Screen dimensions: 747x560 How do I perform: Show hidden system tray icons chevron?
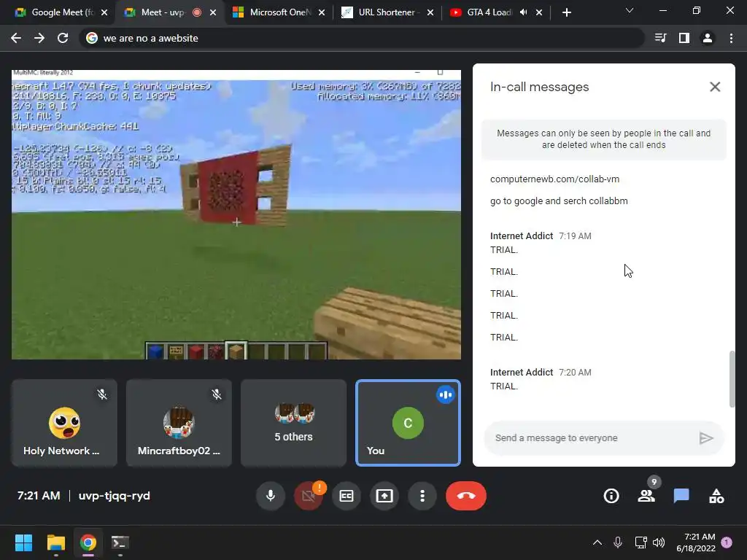click(x=597, y=542)
